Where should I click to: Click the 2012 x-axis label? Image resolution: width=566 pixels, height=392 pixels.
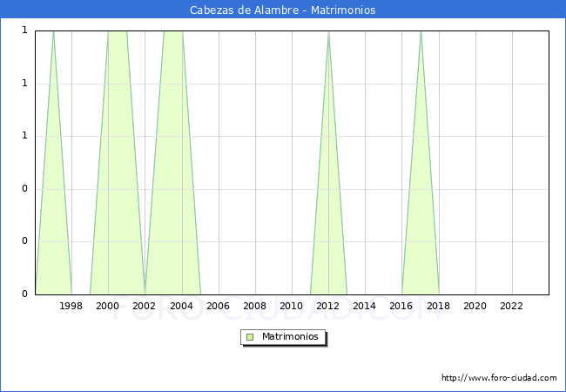[x=328, y=306]
